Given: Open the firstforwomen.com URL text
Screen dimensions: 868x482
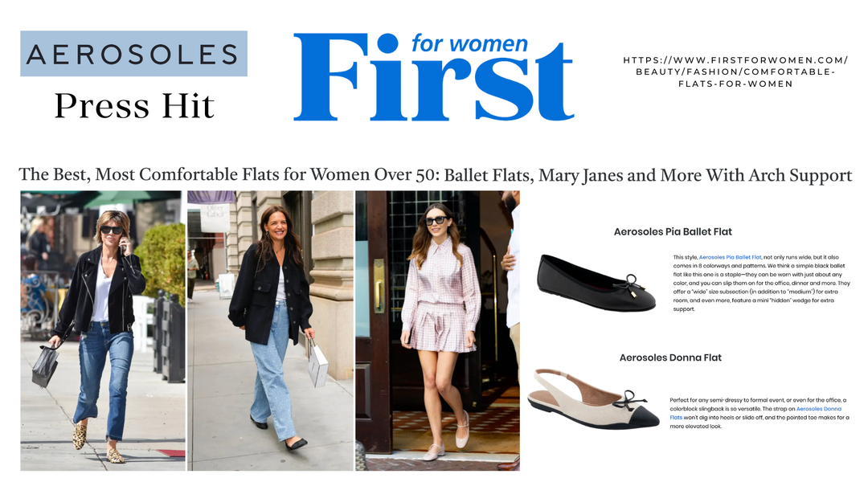Looking at the screenshot, I should 735,72.
